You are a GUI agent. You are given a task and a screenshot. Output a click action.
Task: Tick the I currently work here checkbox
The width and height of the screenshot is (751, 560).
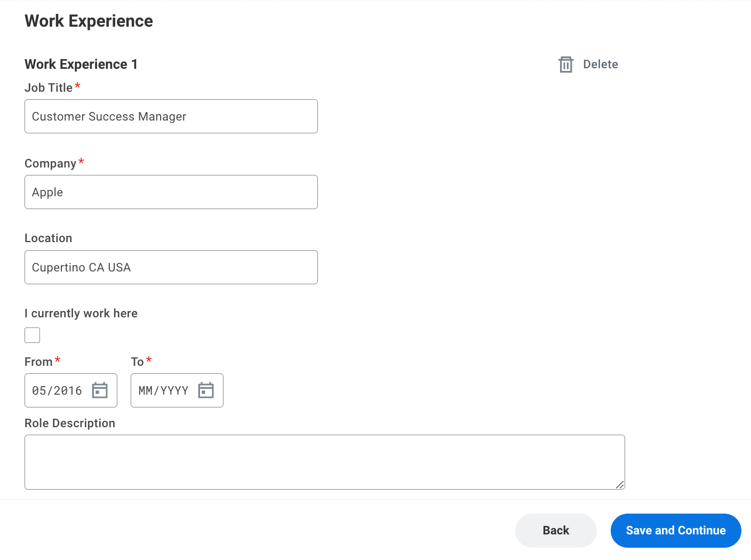pyautogui.click(x=33, y=335)
